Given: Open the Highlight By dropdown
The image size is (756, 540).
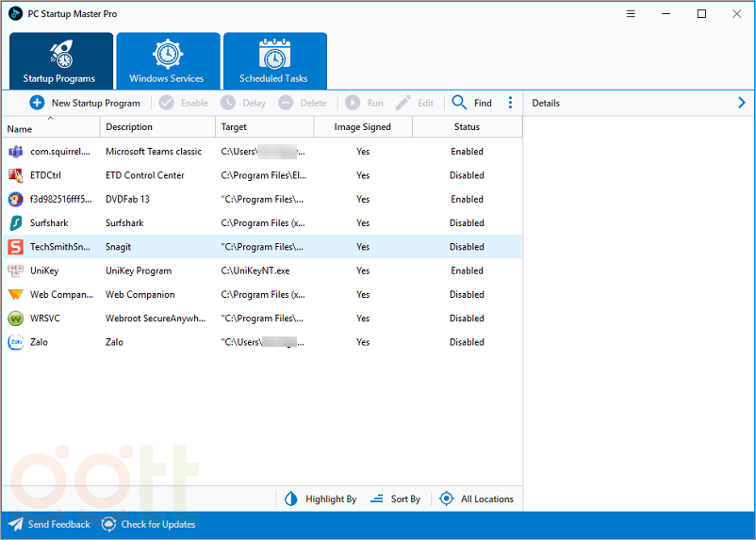Looking at the screenshot, I should pyautogui.click(x=320, y=499).
